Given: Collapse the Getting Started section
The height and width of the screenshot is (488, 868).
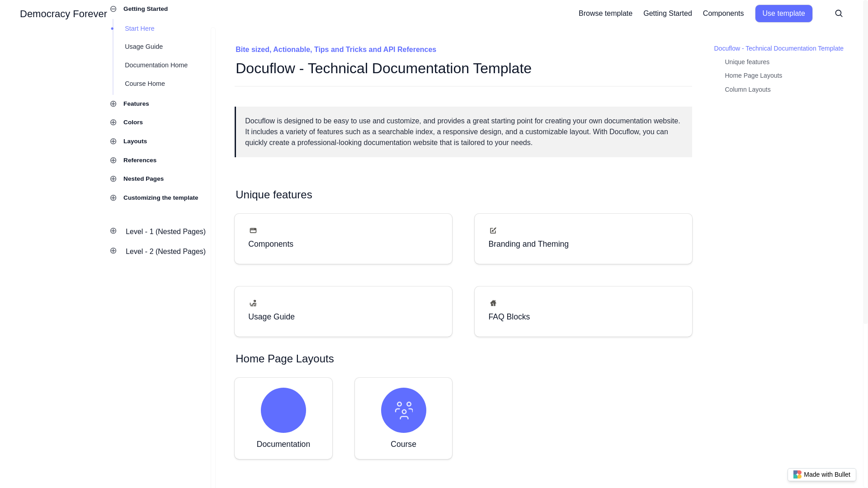Looking at the screenshot, I should click(113, 9).
